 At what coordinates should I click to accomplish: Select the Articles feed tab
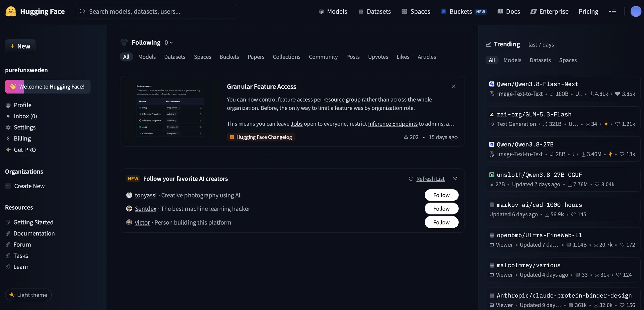(x=427, y=57)
